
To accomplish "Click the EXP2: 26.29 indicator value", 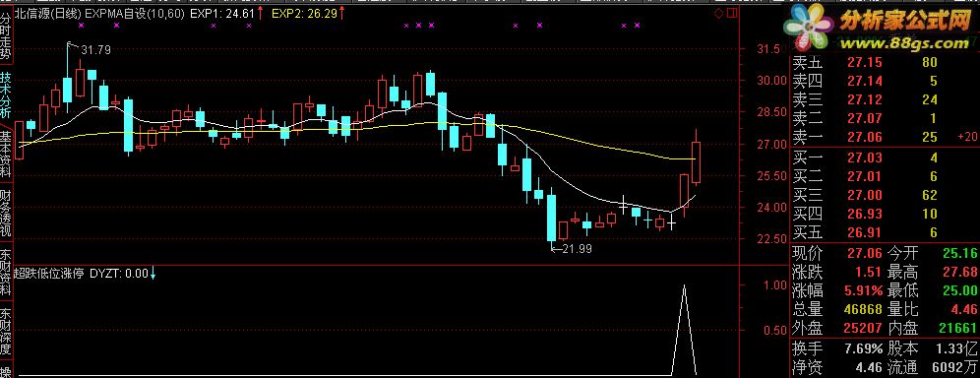I will point(304,13).
